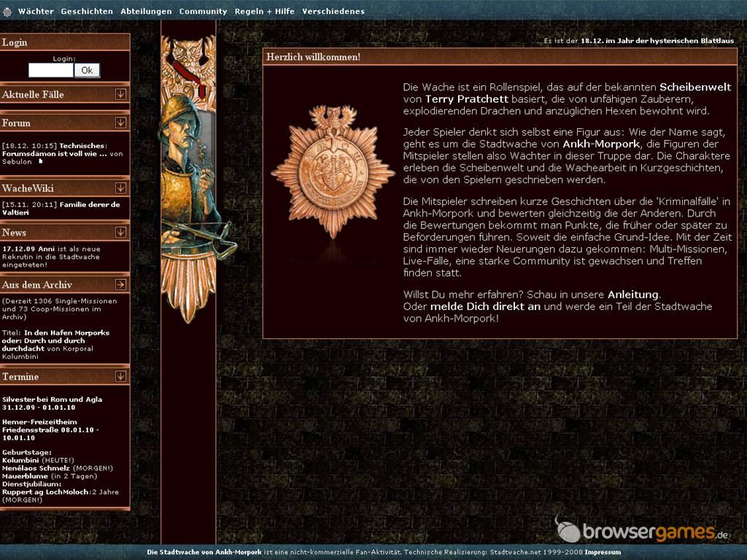Open the Wächter menu
747x560 pixels.
36,12
